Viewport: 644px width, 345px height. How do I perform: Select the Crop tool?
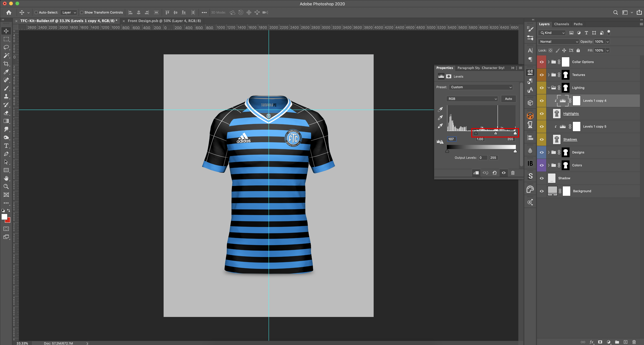pyautogui.click(x=6, y=63)
